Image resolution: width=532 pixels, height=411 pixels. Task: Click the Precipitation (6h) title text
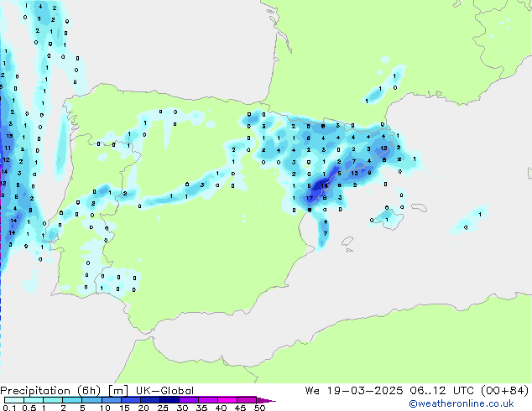pyautogui.click(x=50, y=391)
